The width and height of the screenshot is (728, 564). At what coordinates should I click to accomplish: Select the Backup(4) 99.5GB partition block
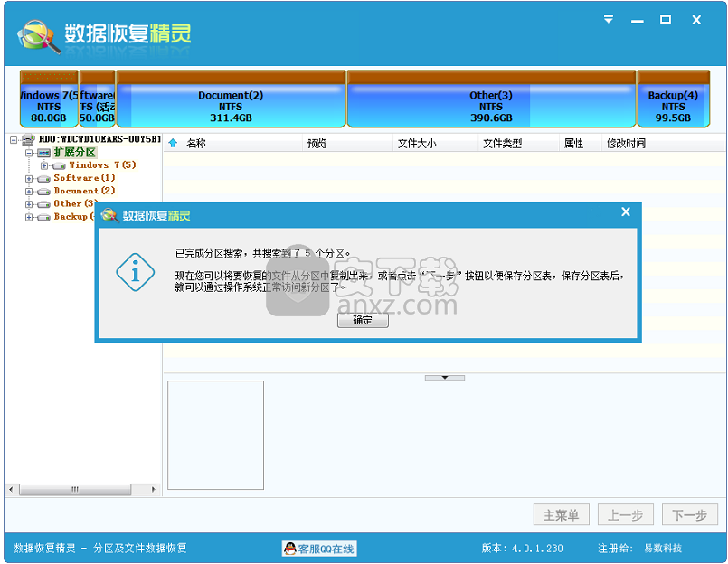click(673, 99)
